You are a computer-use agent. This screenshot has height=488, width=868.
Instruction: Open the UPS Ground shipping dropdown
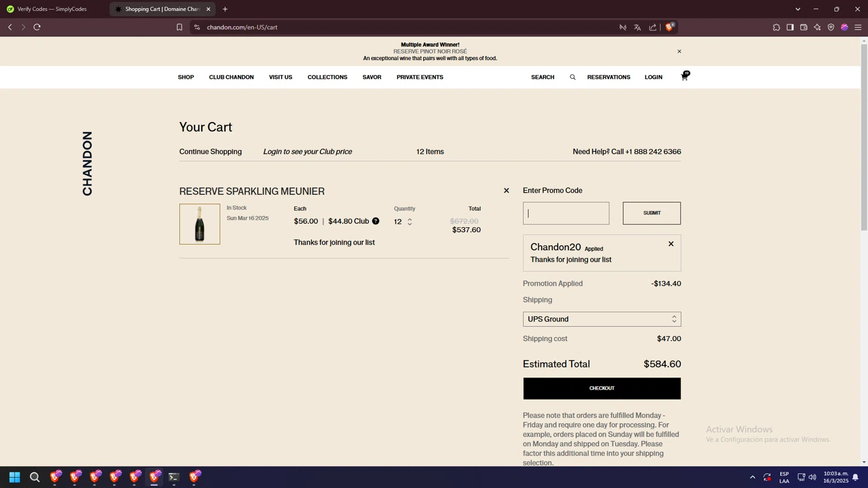(x=602, y=319)
